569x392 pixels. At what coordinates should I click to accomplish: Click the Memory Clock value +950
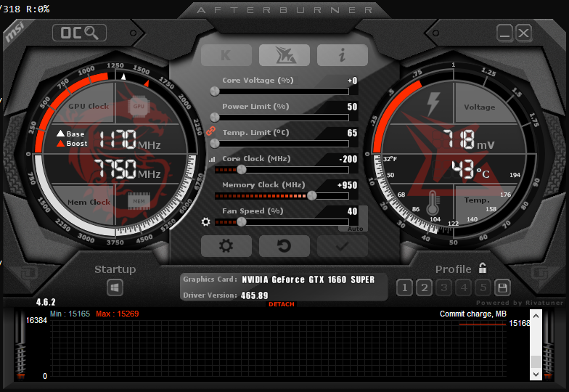(x=347, y=185)
